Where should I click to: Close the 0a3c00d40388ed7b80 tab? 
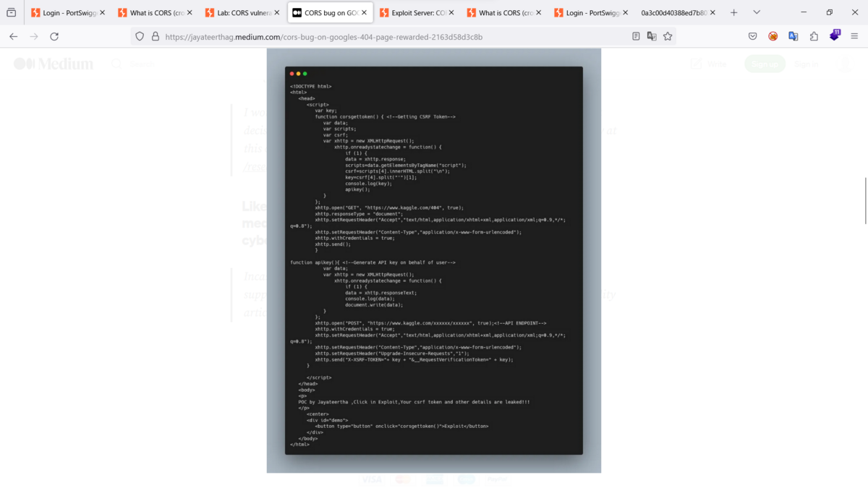713,12
